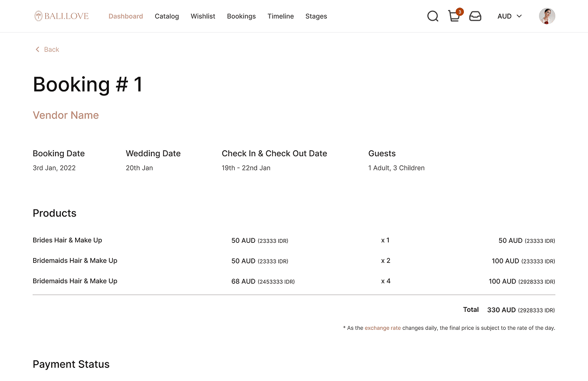Click the back chevron arrow
The width and height of the screenshot is (588, 381).
click(x=36, y=49)
